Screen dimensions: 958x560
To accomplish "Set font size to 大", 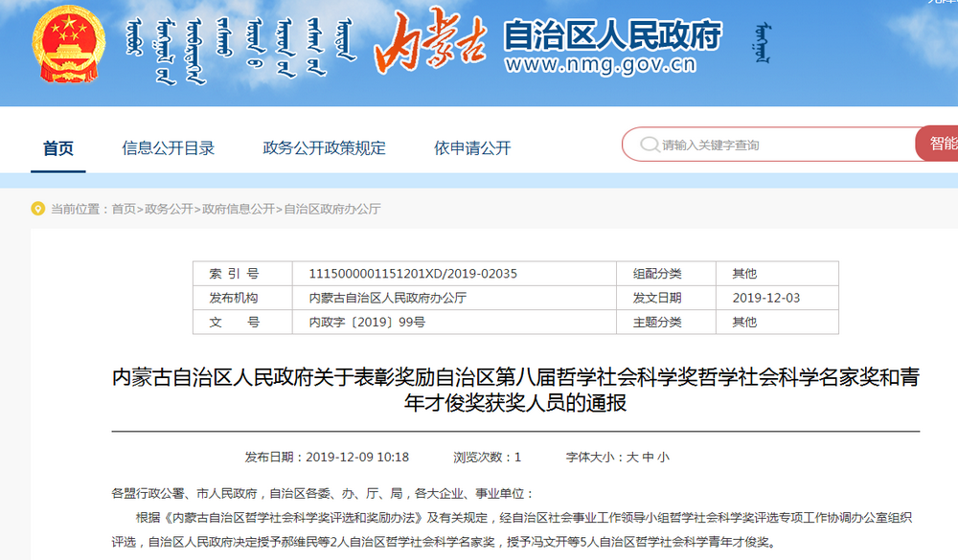I will pos(632,458).
